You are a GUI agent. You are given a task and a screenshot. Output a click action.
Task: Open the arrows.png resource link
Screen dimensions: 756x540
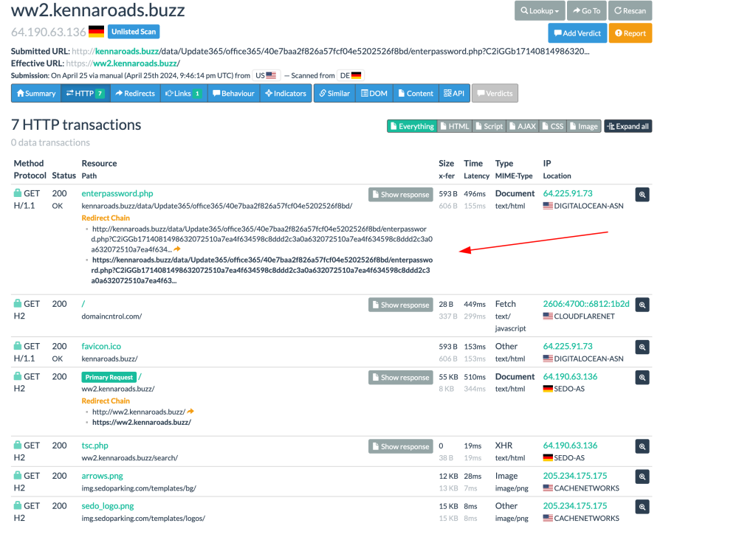point(102,476)
